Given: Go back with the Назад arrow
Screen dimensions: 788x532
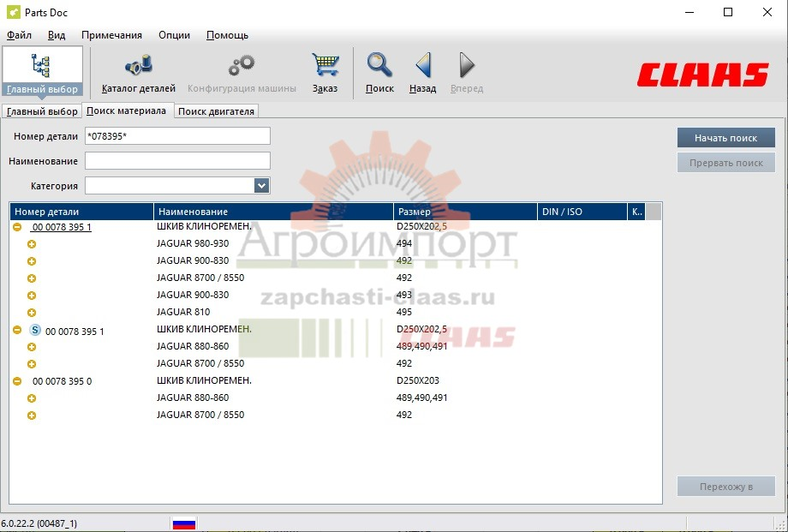Looking at the screenshot, I should pyautogui.click(x=422, y=65).
